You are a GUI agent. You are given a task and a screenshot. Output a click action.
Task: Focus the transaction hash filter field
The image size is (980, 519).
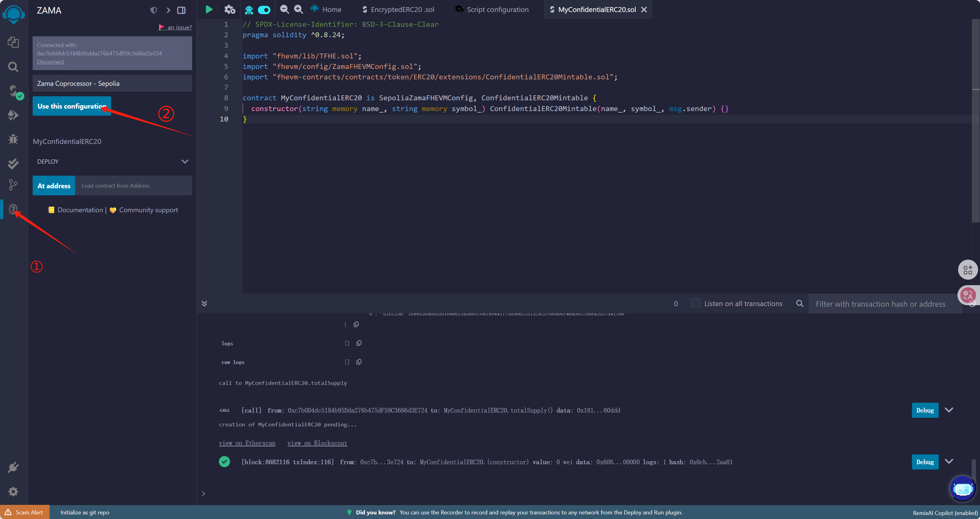885,304
